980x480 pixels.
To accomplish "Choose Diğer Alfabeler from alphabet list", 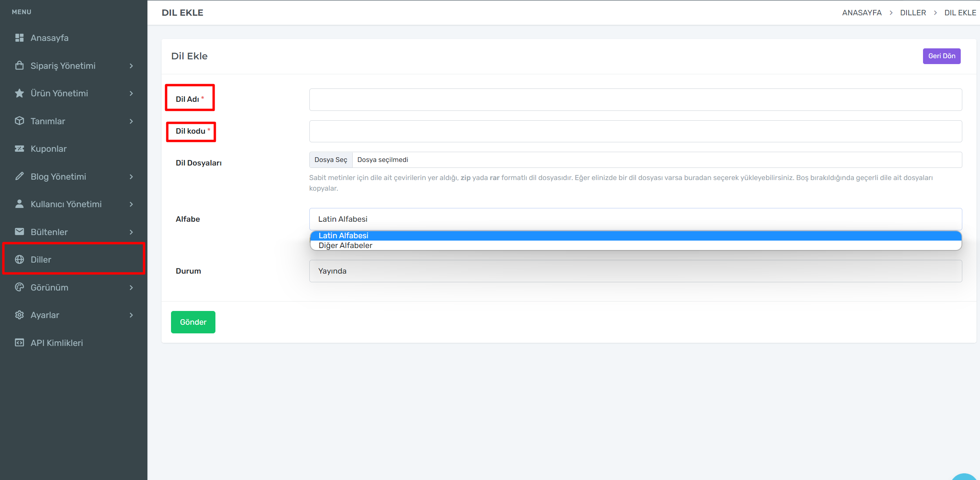I will (x=346, y=245).
